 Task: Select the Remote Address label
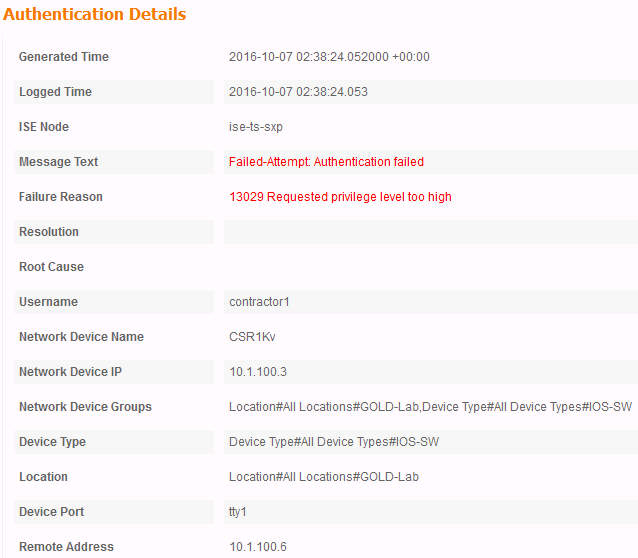click(x=66, y=547)
